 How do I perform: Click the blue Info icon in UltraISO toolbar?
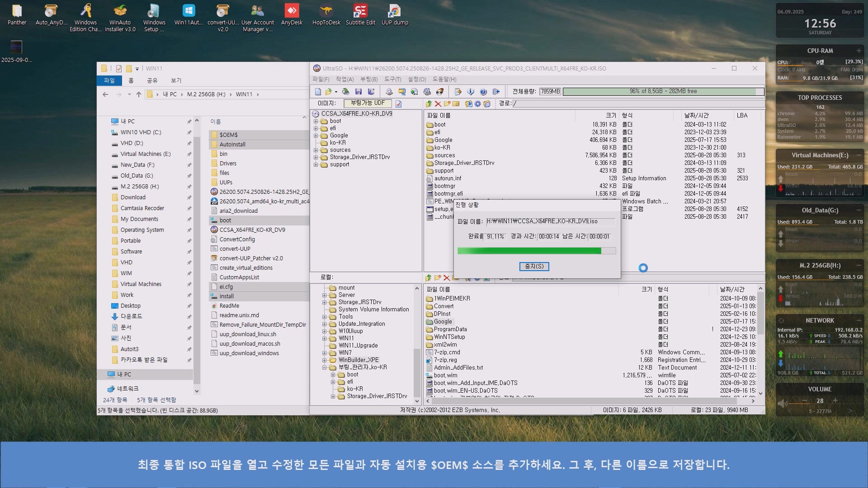(x=471, y=92)
